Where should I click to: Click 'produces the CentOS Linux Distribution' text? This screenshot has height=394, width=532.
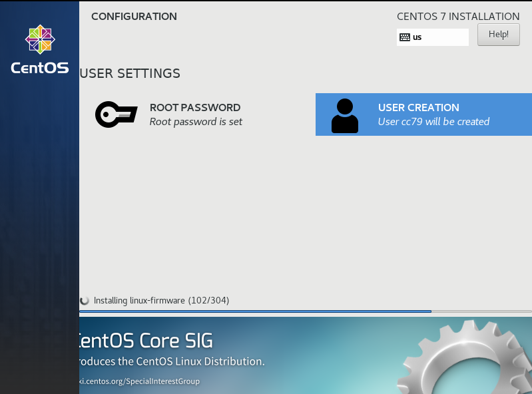(x=172, y=361)
